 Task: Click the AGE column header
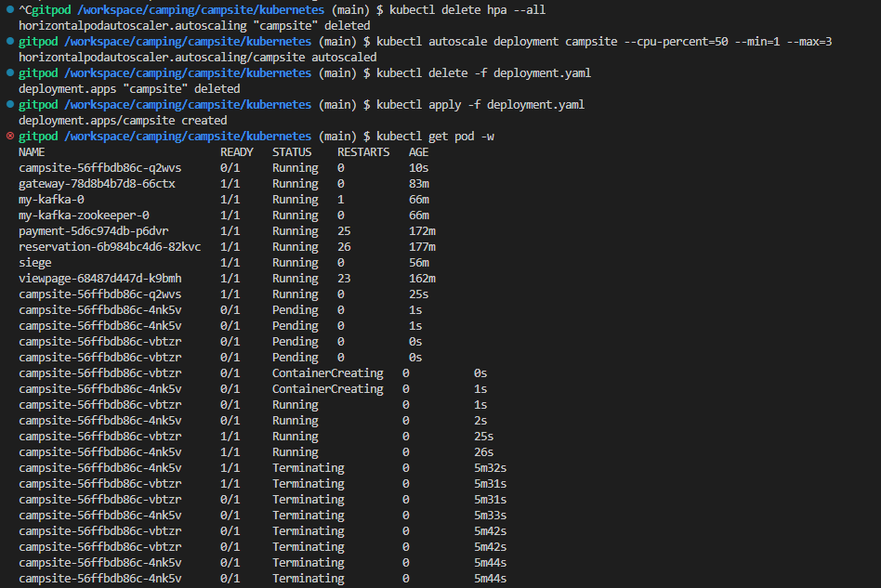click(x=418, y=152)
